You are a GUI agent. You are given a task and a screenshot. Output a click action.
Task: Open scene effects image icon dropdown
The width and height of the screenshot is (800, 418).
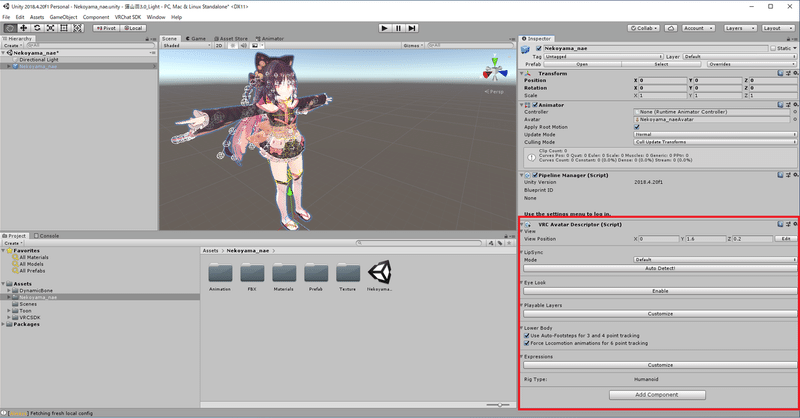pyautogui.click(x=256, y=45)
